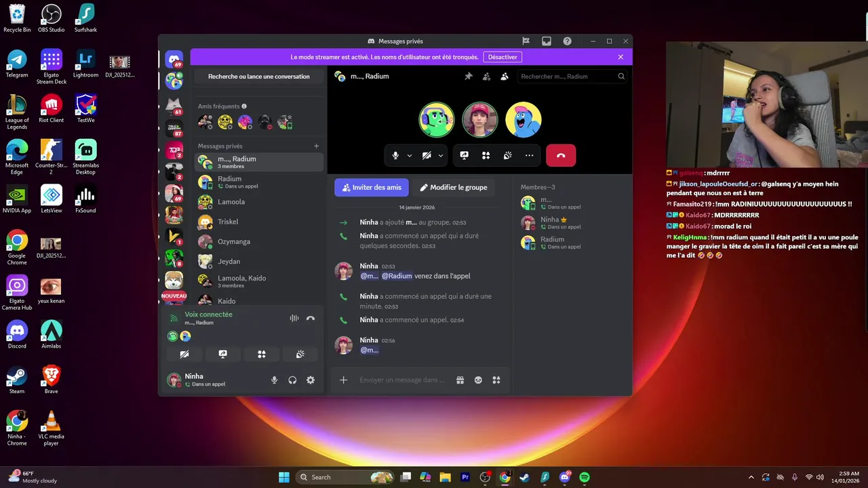Turn on camera in call controls
The width and height of the screenshot is (868, 488).
coord(427,155)
